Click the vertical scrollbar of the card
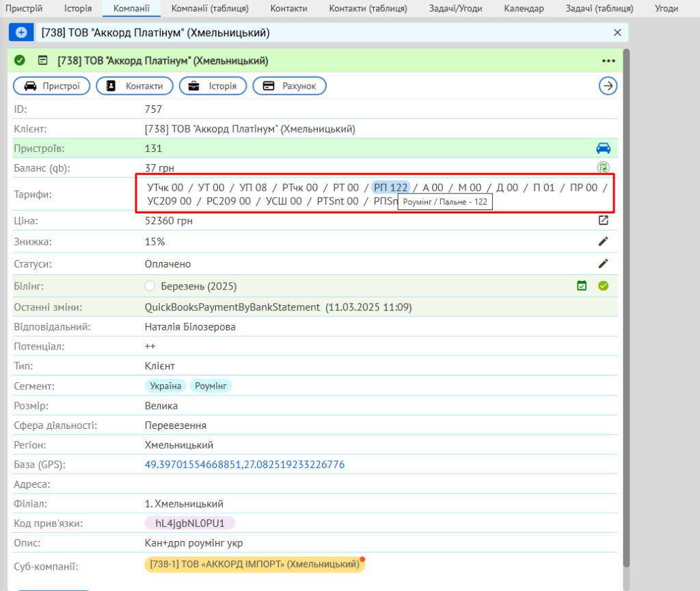This screenshot has width=700, height=591. click(x=626, y=308)
